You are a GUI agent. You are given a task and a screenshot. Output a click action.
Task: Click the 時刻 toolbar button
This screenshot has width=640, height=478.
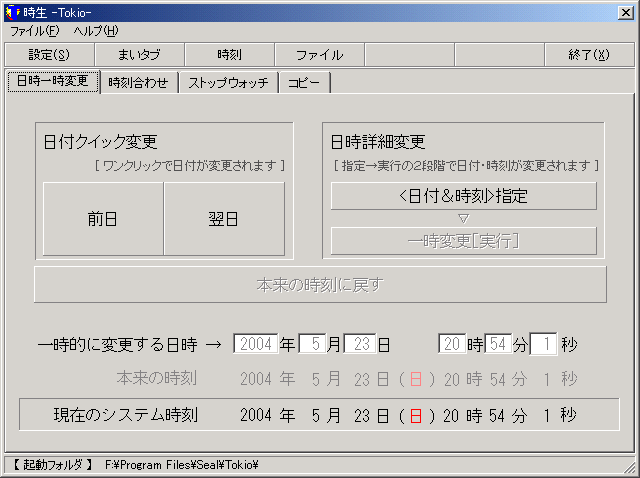click(229, 55)
